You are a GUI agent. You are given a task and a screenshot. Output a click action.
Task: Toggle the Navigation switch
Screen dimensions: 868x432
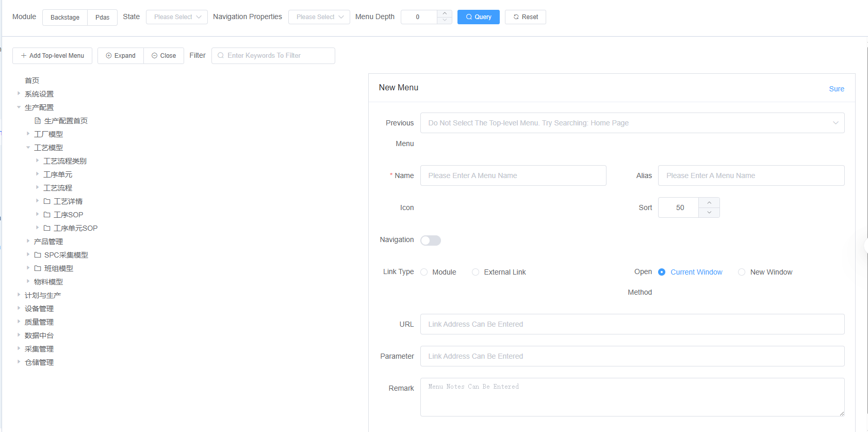[x=431, y=241]
